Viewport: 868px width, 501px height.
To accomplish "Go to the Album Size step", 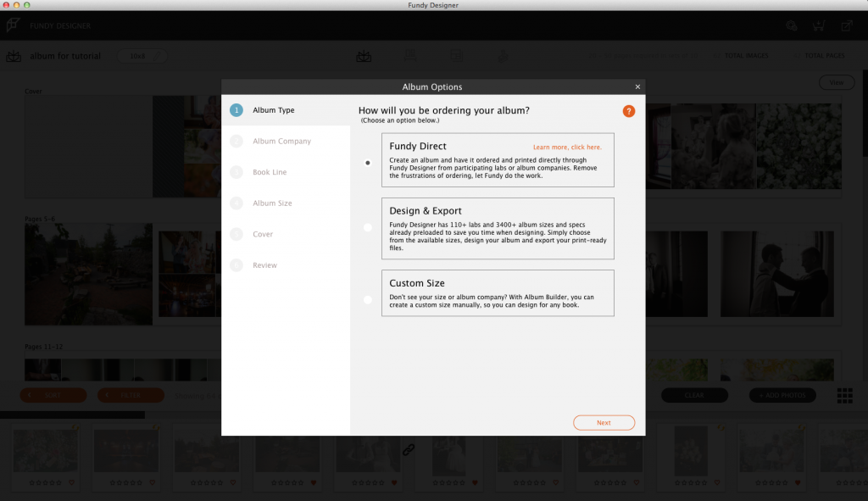I will click(x=286, y=203).
